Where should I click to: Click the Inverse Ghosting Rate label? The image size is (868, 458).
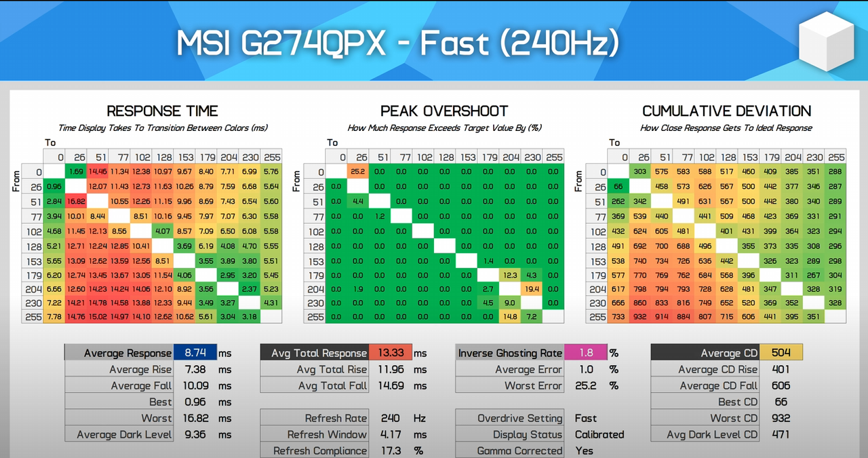(510, 353)
